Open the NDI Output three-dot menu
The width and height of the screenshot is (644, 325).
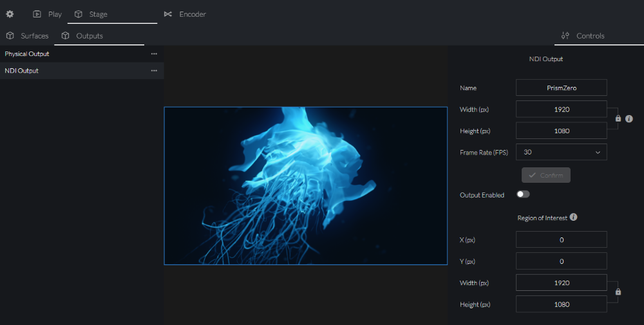(154, 71)
